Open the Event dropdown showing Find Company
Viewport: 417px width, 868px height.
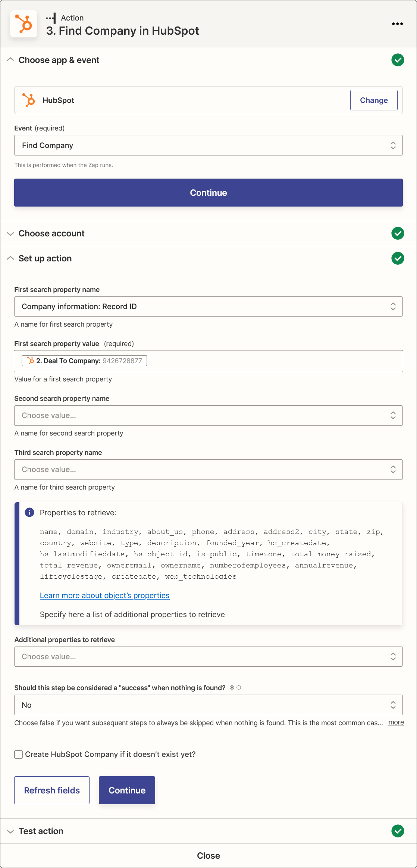point(208,145)
